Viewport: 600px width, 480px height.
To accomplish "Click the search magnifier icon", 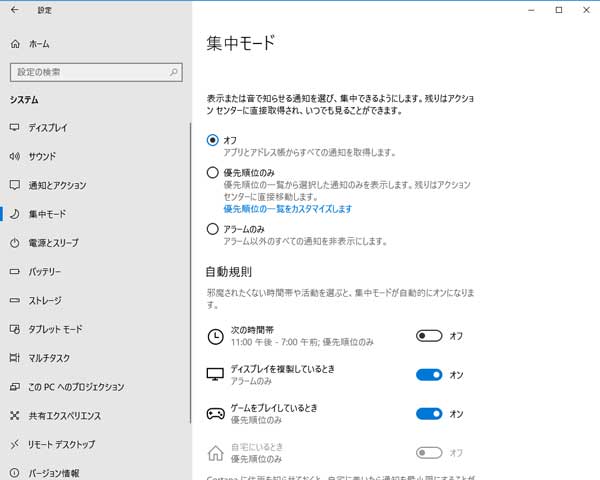I will (173, 72).
